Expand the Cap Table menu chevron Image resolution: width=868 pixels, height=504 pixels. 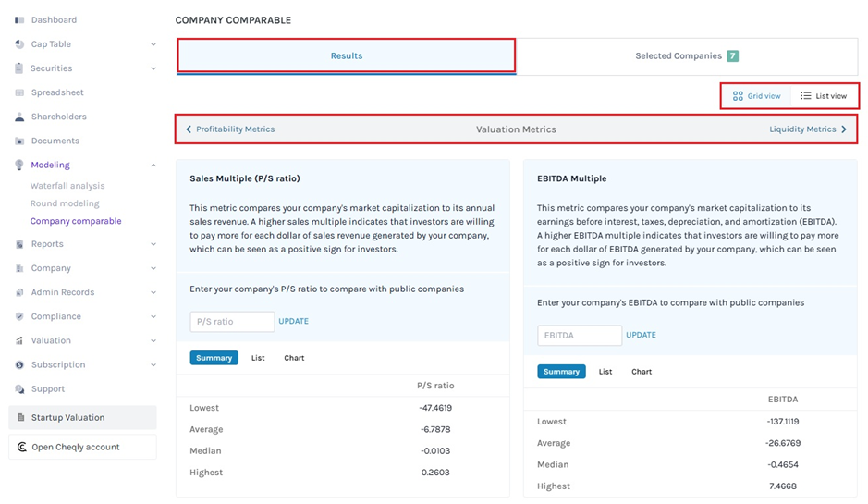click(153, 44)
